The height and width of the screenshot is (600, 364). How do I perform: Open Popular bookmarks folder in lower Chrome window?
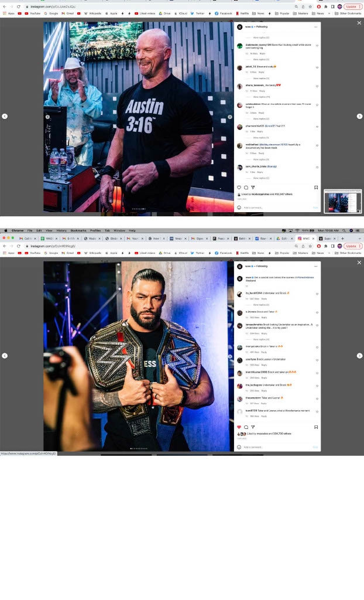point(283,253)
